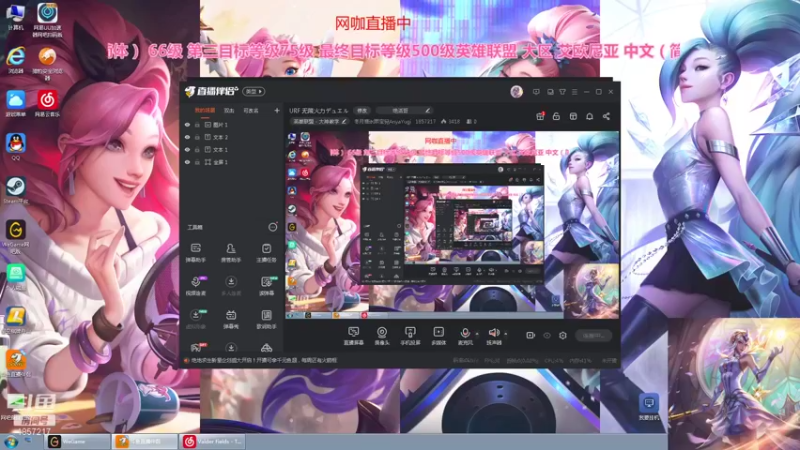
Task: Open settings gear in bottom bar
Action: pos(563,335)
